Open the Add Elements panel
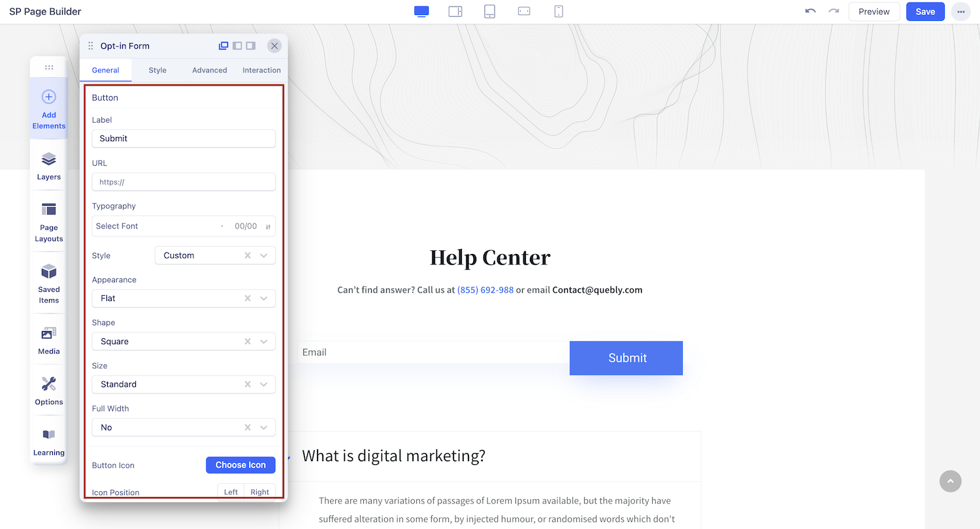This screenshot has width=980, height=529. (x=49, y=108)
